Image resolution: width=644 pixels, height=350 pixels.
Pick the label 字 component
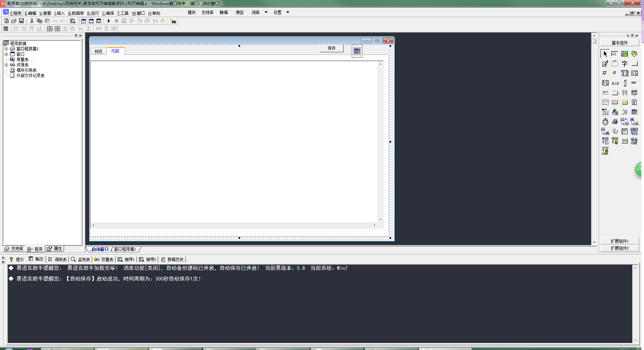pyautogui.click(x=625, y=63)
